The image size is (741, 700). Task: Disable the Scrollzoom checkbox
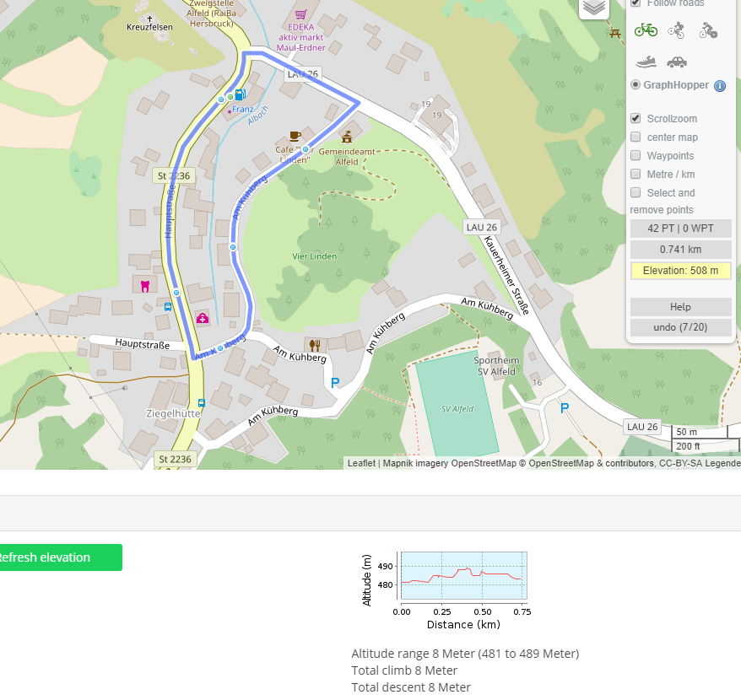click(x=636, y=119)
